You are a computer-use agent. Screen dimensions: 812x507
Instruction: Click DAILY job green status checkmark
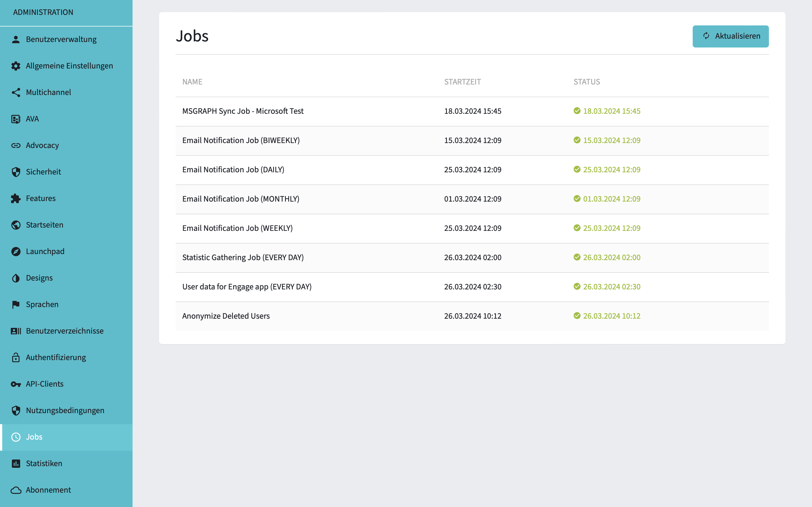pyautogui.click(x=577, y=169)
